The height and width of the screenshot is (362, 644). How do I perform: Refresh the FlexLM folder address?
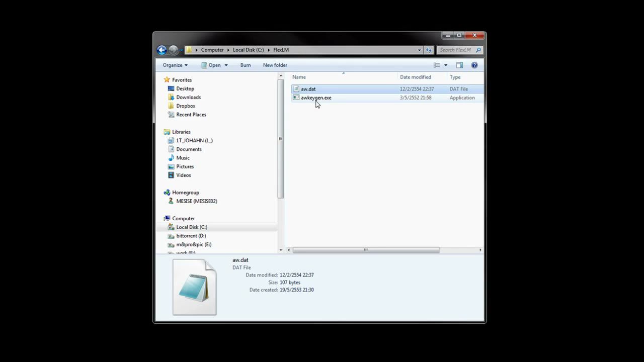tap(429, 50)
